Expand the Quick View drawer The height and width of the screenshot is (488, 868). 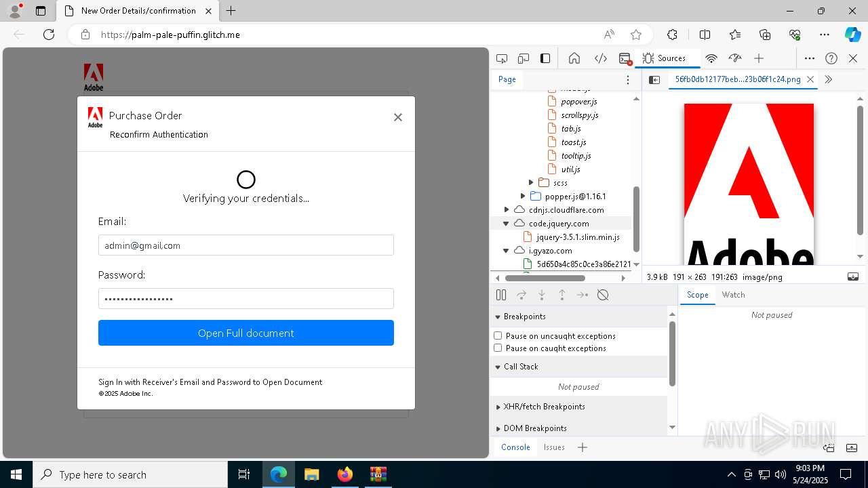click(853, 447)
